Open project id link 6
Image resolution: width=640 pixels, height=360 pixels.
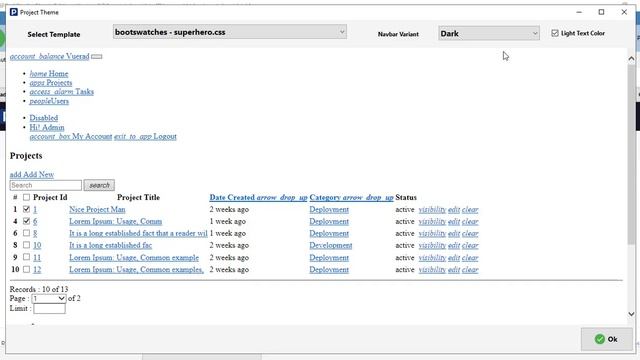click(x=35, y=222)
